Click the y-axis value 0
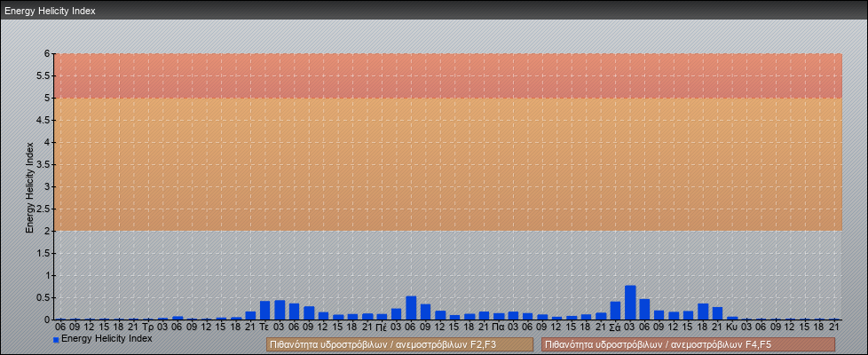The image size is (868, 355). [48, 319]
